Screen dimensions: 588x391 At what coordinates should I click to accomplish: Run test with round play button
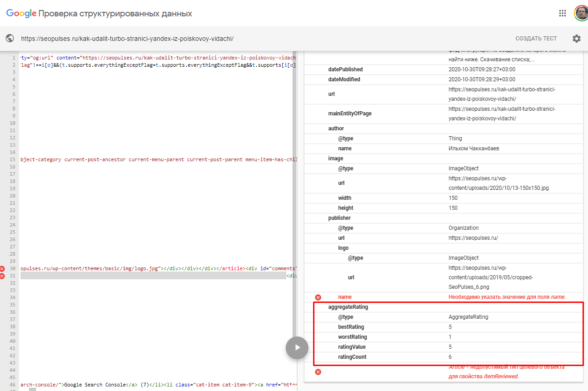tap(297, 348)
